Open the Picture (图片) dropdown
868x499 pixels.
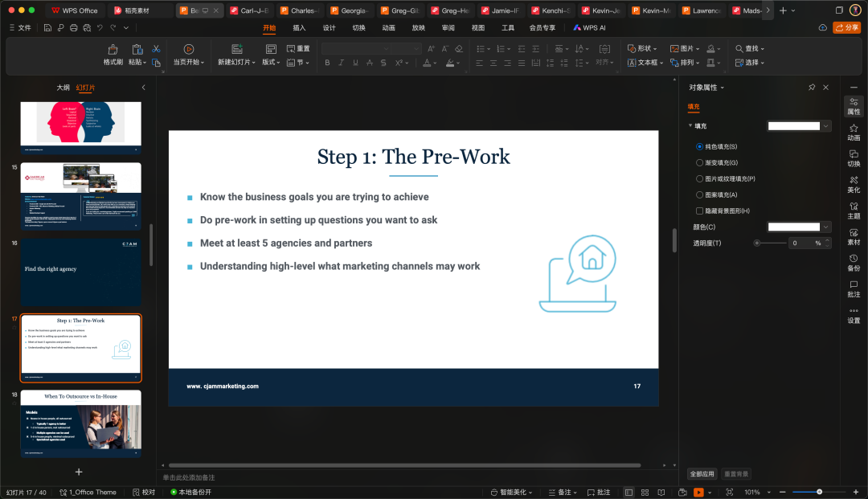coord(685,49)
